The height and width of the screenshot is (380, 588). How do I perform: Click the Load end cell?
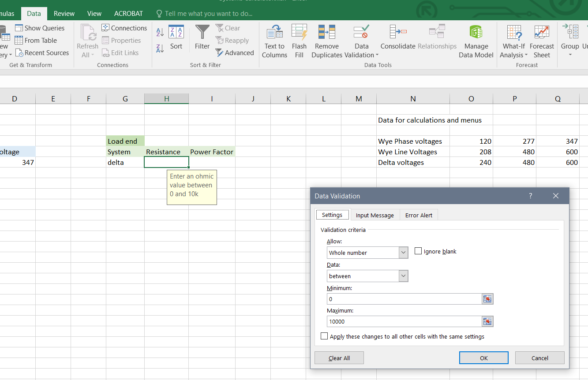click(x=125, y=141)
